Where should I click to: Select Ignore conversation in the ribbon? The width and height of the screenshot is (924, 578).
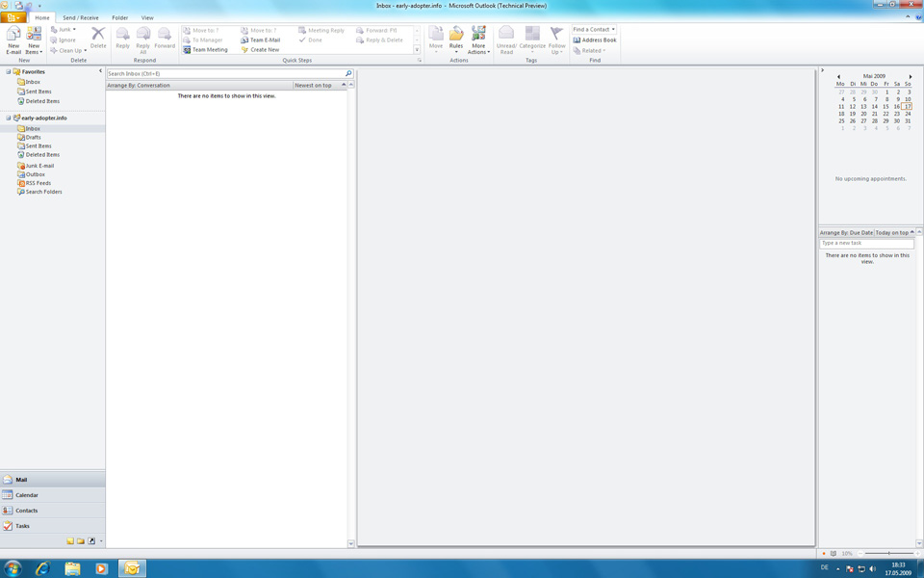(64, 40)
